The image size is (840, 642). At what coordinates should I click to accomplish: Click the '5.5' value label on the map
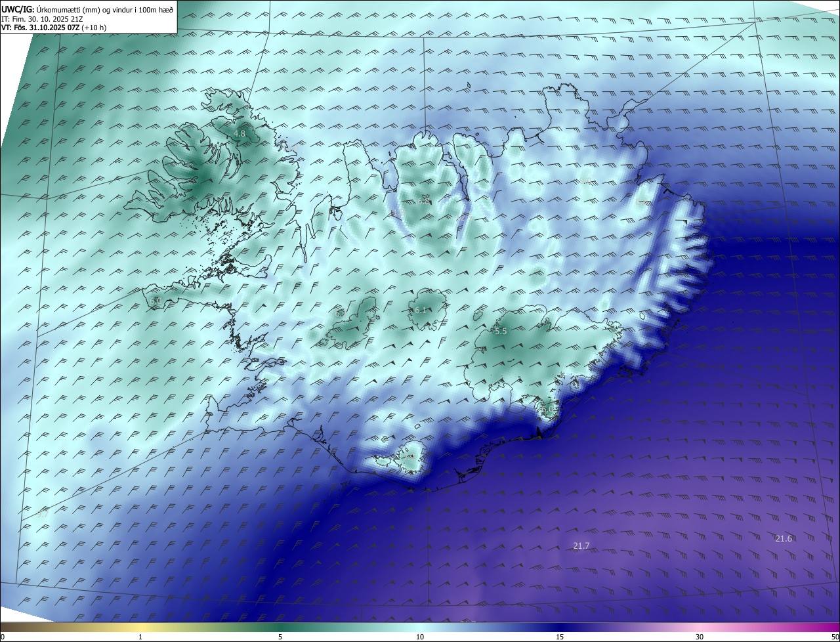[501, 332]
